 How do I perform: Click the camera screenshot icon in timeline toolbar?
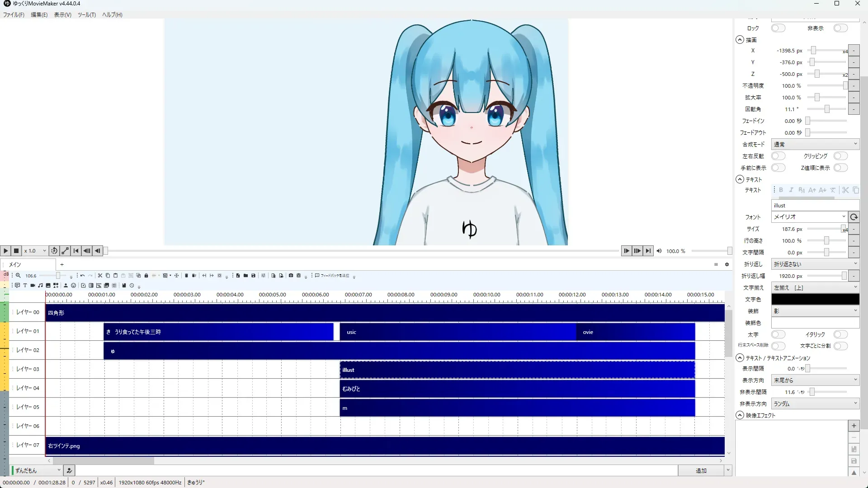tap(291, 276)
